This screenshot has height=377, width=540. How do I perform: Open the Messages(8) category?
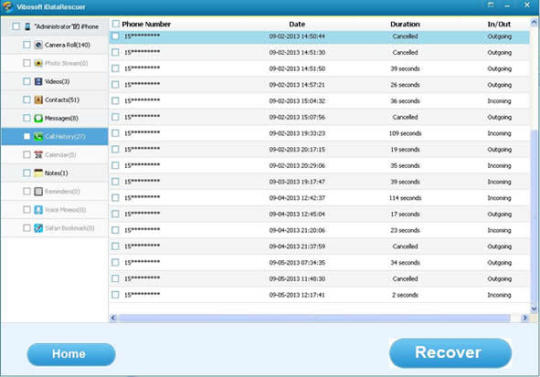61,118
